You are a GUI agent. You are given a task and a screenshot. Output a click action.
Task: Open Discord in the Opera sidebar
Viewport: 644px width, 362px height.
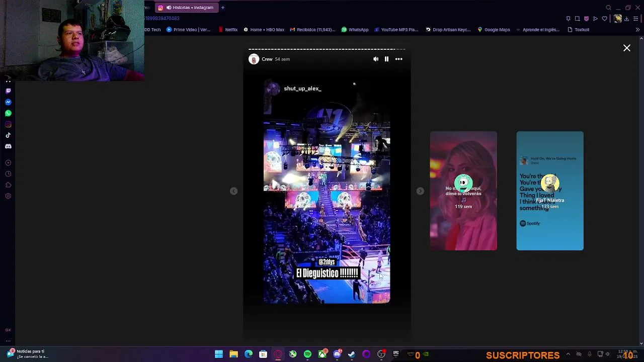pyautogui.click(x=8, y=146)
